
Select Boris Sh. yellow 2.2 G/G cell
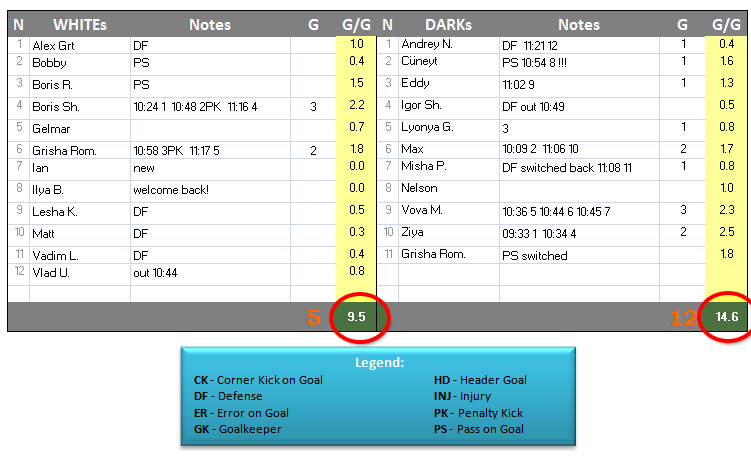pyautogui.click(x=356, y=106)
